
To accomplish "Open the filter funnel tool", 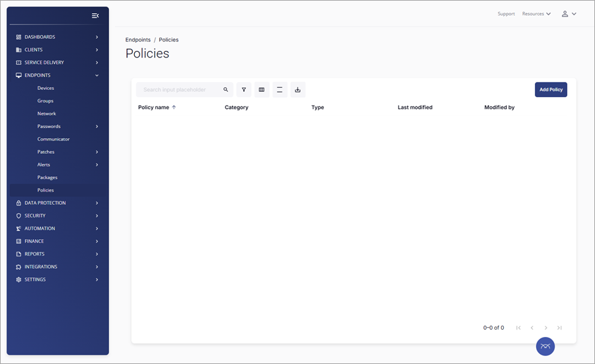I will pyautogui.click(x=243, y=89).
